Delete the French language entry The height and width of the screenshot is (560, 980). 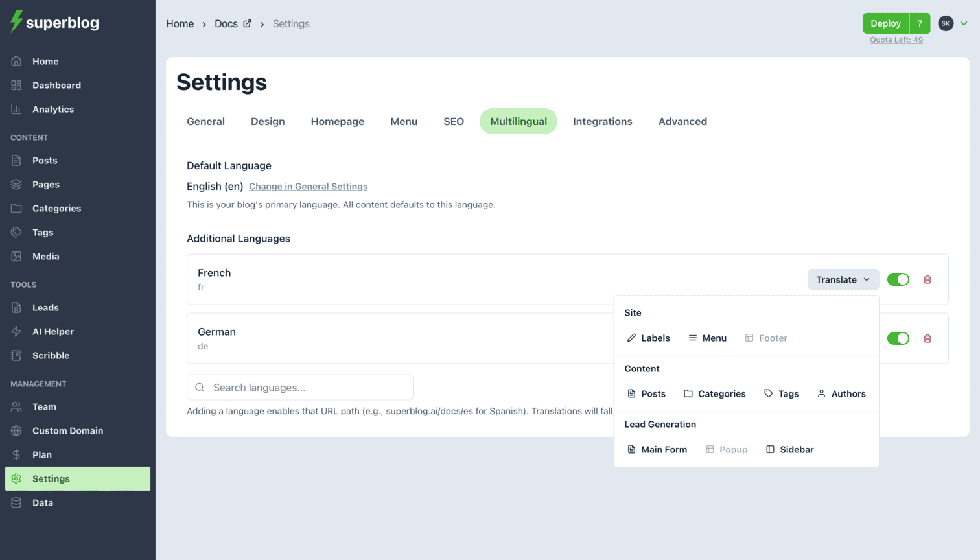coord(927,279)
